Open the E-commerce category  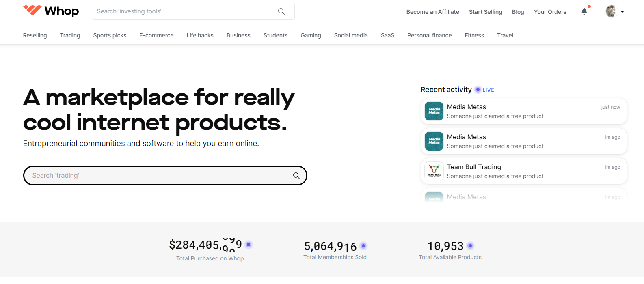(x=156, y=35)
